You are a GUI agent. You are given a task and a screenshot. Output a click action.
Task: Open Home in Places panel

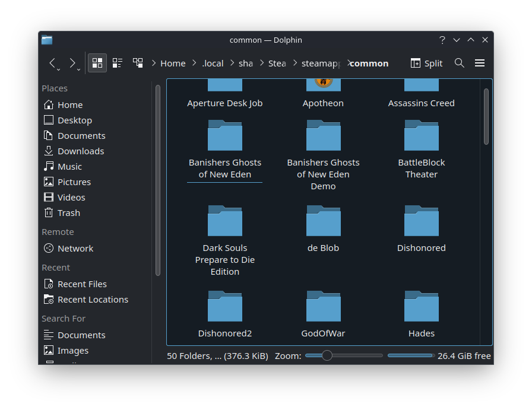click(x=96, y=105)
